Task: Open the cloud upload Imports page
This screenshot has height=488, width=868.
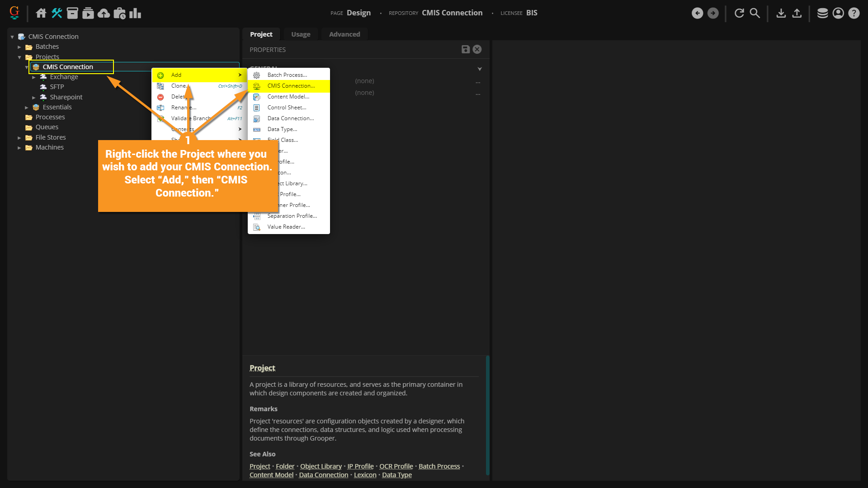Action: [x=104, y=13]
